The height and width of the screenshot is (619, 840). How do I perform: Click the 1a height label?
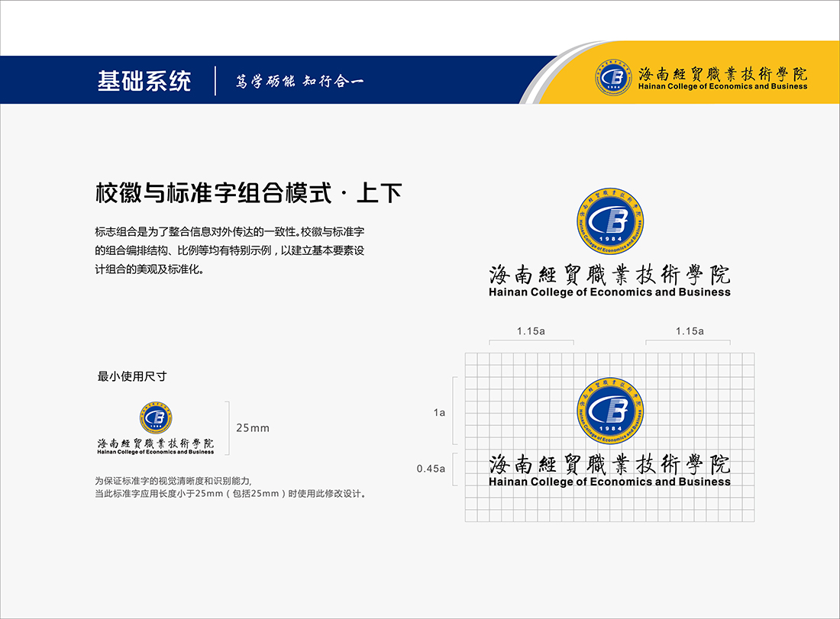[x=439, y=412]
